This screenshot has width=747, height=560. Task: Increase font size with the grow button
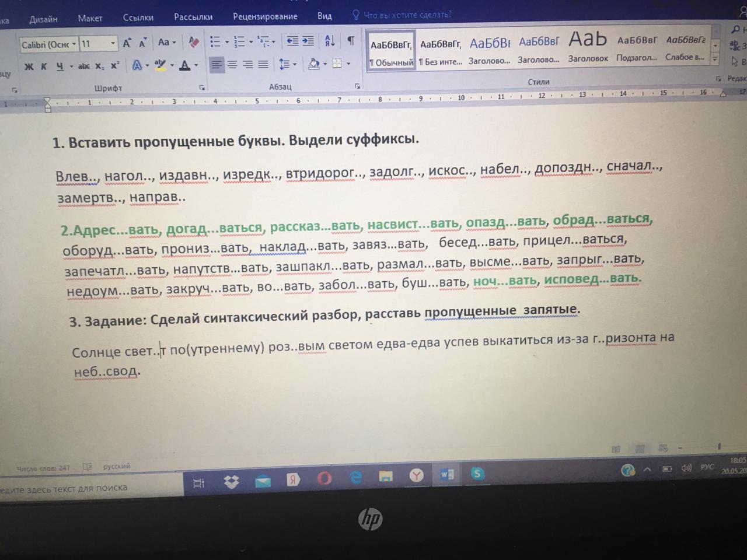tap(127, 43)
